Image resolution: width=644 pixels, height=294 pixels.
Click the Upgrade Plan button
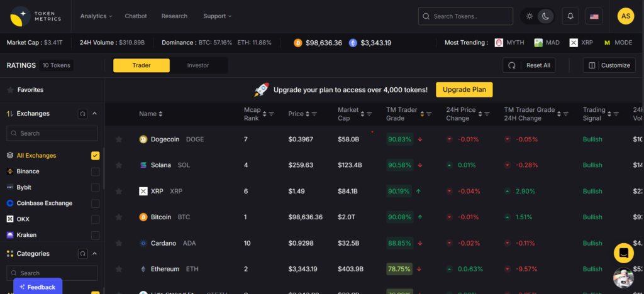point(464,90)
